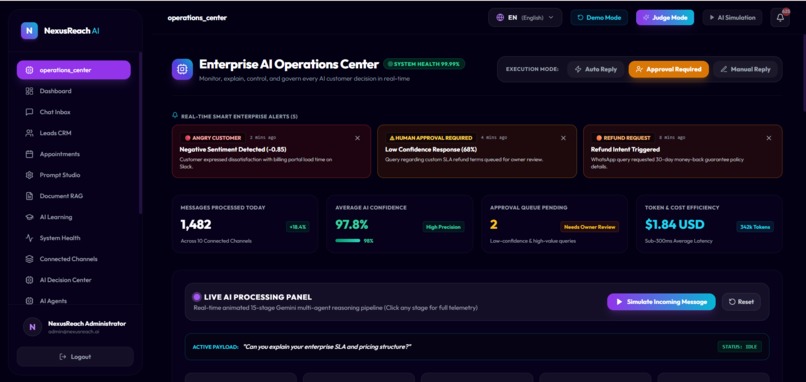Screen dimensions: 806x382
Task: Dismiss the Refund Request alert
Action: (x=768, y=138)
